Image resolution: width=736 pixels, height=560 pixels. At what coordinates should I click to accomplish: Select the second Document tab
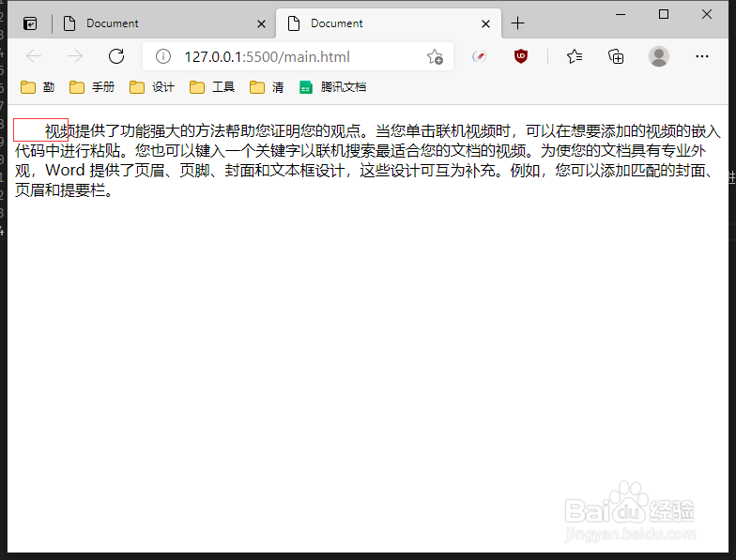pyautogui.click(x=389, y=23)
